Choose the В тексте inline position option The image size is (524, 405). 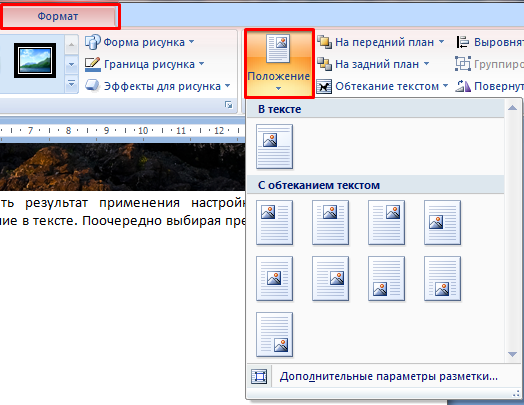coord(274,146)
